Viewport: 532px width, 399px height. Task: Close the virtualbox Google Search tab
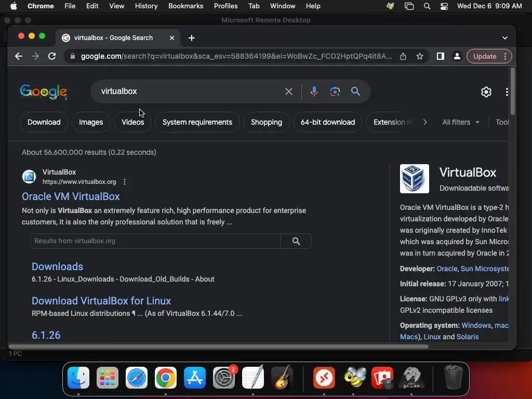(x=172, y=38)
